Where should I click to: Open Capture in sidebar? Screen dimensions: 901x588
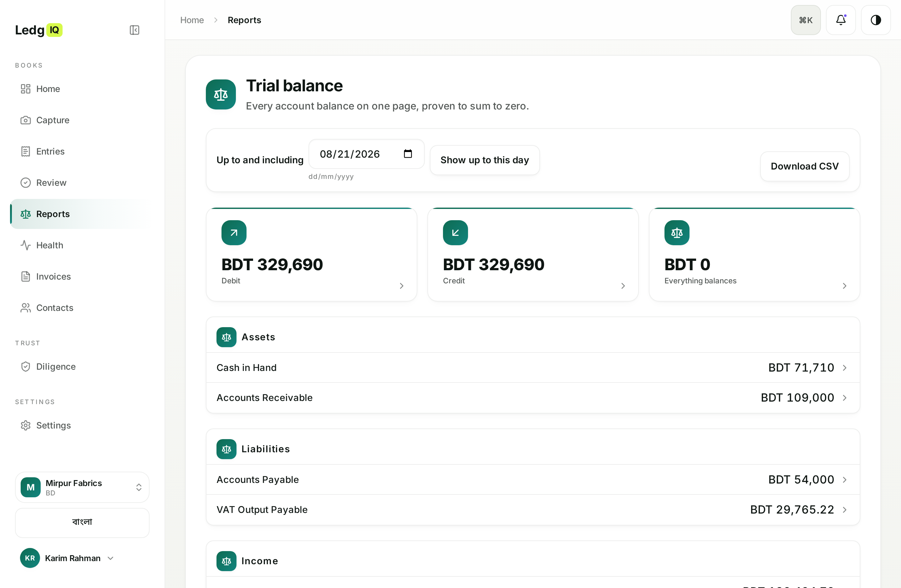click(x=79, y=120)
